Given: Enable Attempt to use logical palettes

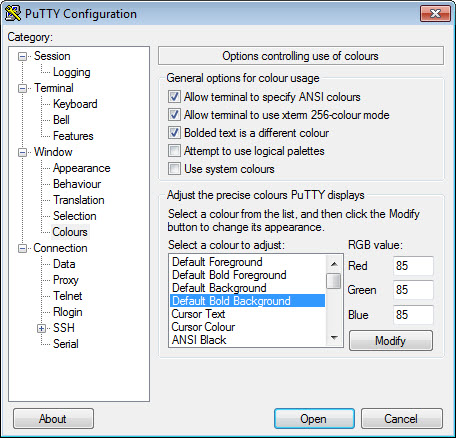Looking at the screenshot, I should click(174, 151).
